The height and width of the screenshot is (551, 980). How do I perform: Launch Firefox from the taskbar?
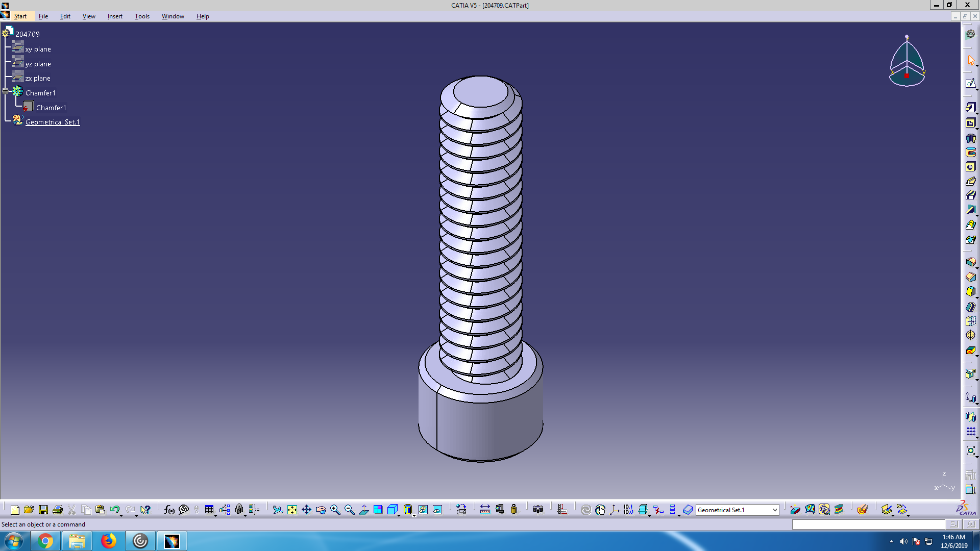click(x=108, y=541)
